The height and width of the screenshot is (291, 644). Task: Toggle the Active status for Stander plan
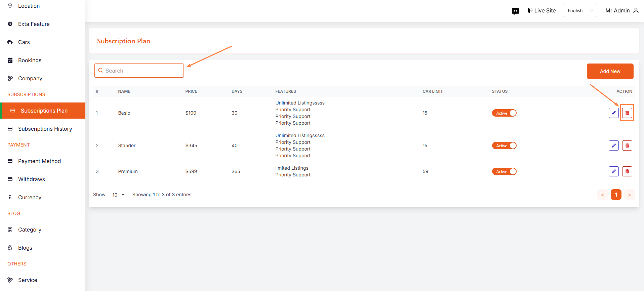504,145
